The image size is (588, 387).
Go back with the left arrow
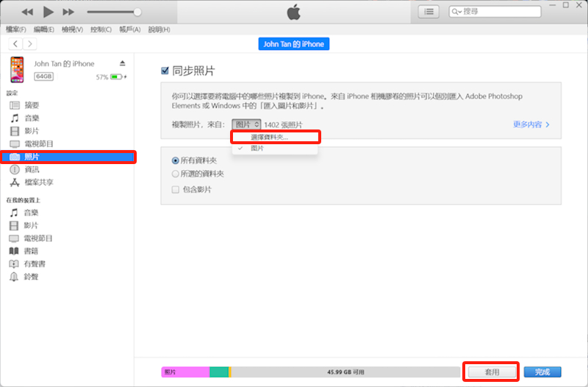(15, 44)
